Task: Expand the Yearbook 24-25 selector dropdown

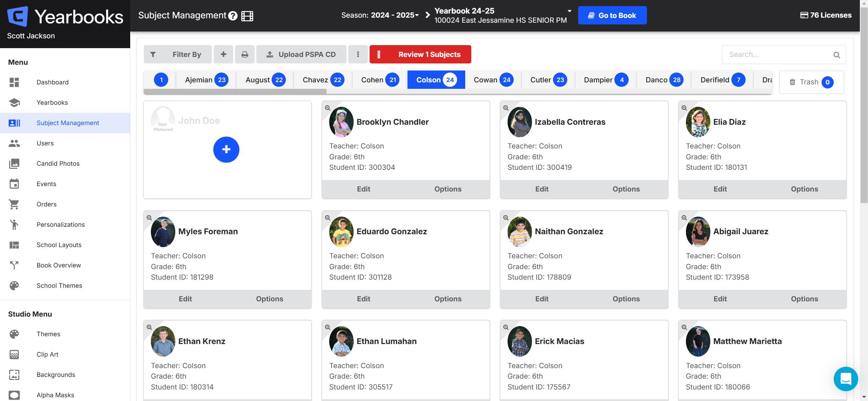Action: pos(570,11)
